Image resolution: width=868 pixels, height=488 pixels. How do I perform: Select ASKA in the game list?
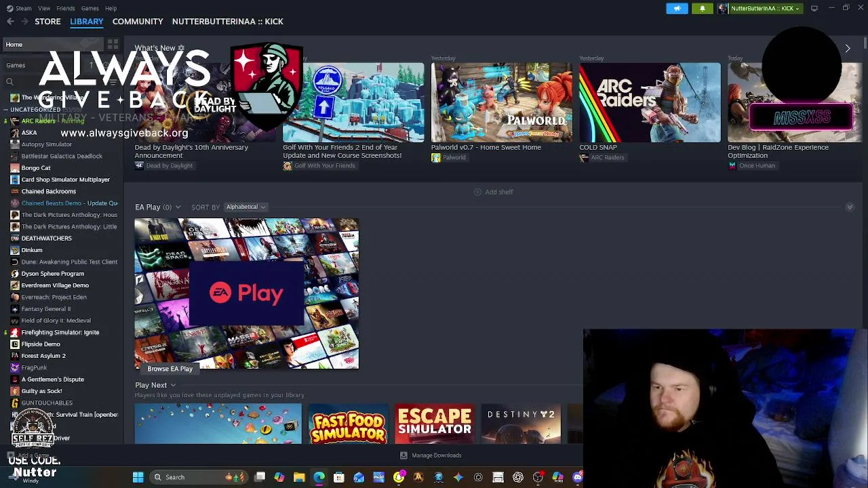29,133
